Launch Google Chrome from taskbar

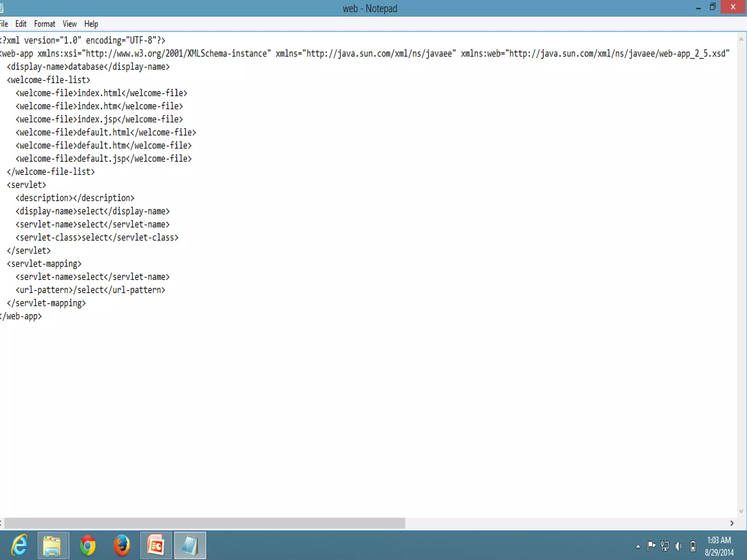[x=88, y=545]
